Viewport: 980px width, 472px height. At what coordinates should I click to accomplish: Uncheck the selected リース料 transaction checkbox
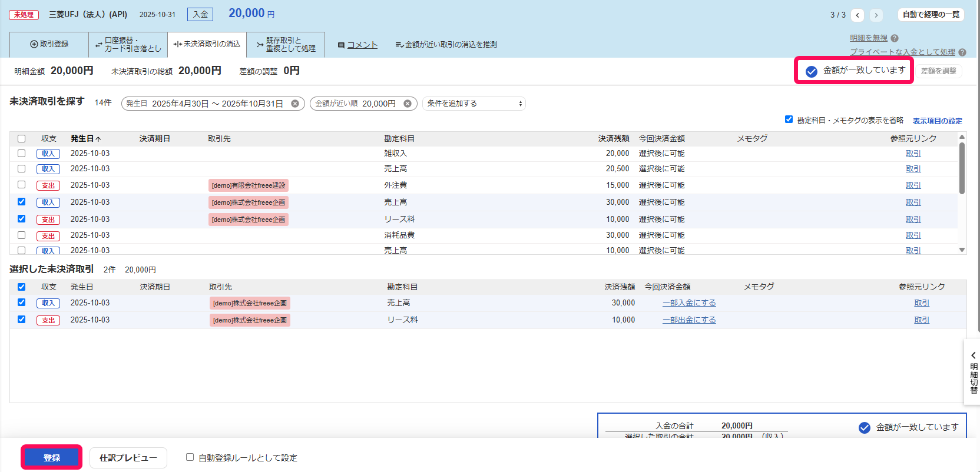[22, 320]
